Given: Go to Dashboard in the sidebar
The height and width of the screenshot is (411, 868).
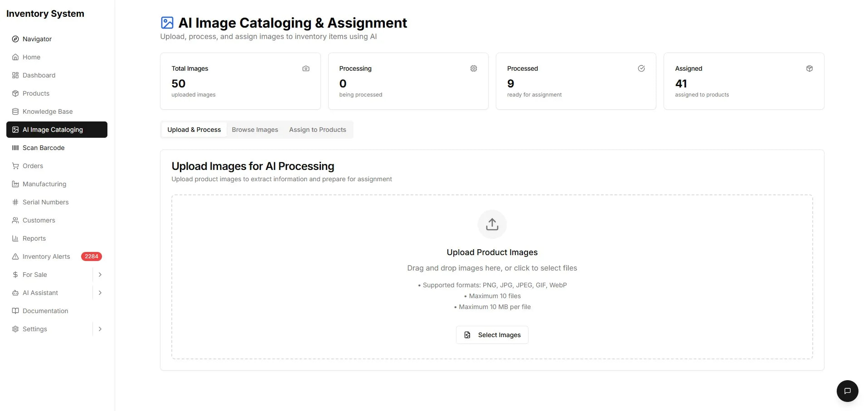Looking at the screenshot, I should (x=57, y=75).
